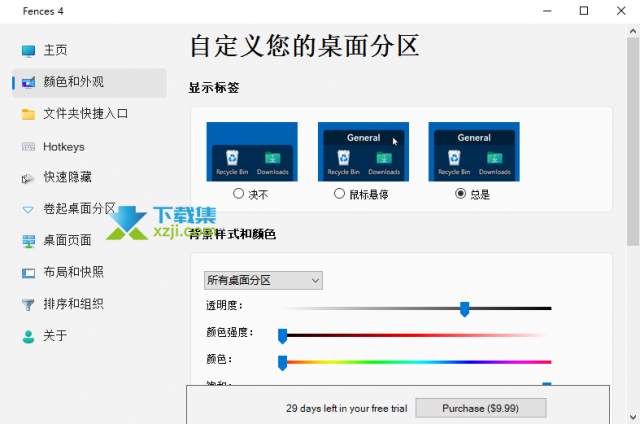Close the Fences 4 window

621,11
